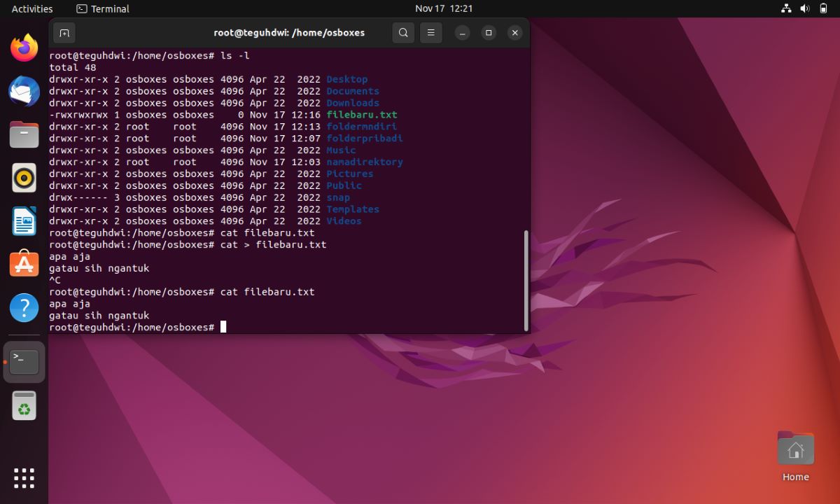840x504 pixels.
Task: Click the terminal title root@teguhdwi: /home/osboxes
Action: click(289, 33)
